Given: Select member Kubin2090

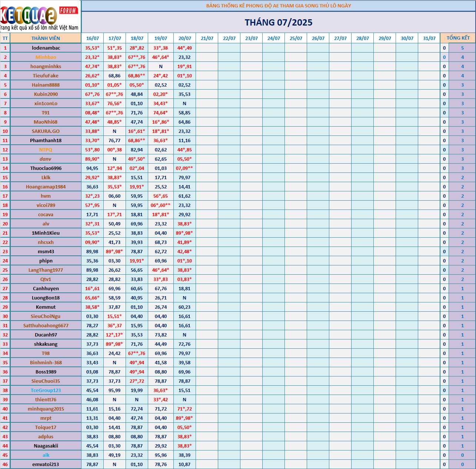Looking at the screenshot, I should (46, 94).
